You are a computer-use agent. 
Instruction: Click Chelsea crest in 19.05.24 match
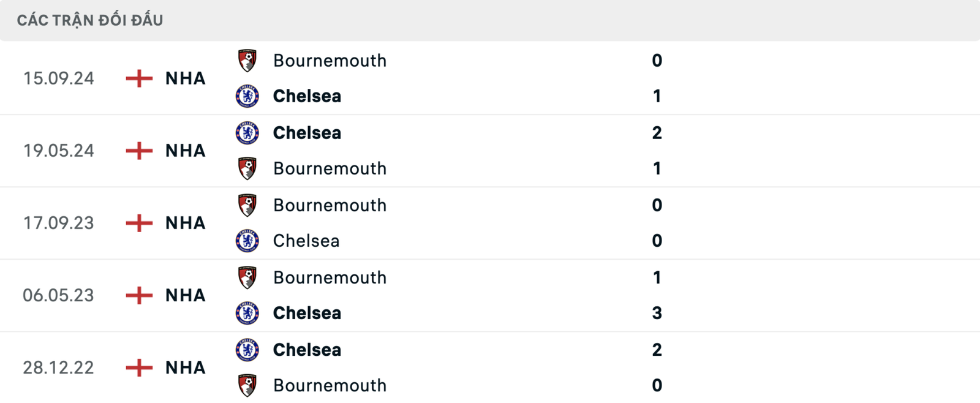click(247, 133)
